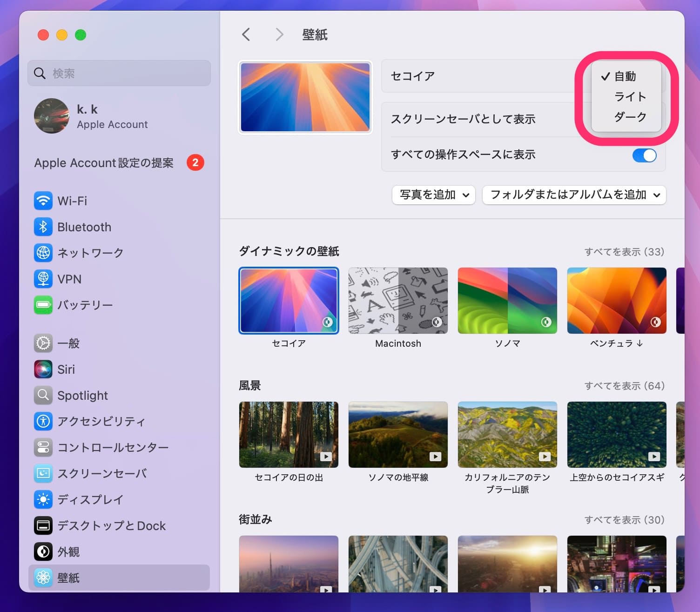Click the k. k account avatar

52,116
